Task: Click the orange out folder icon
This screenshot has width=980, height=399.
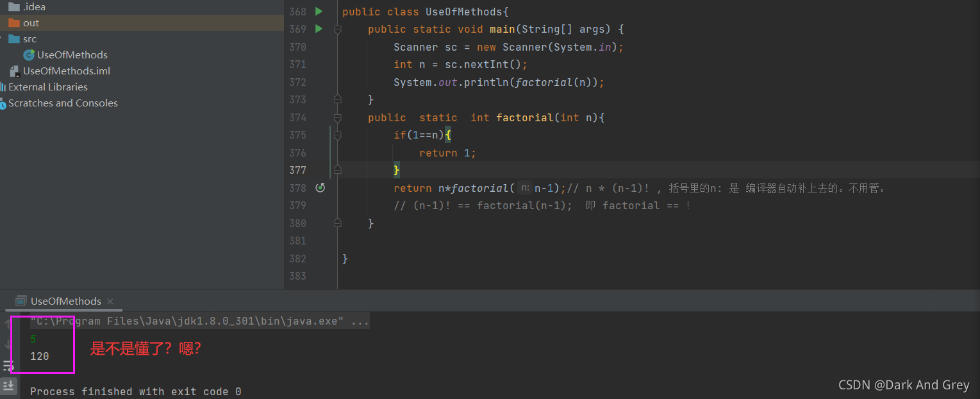Action: pyautogui.click(x=14, y=23)
